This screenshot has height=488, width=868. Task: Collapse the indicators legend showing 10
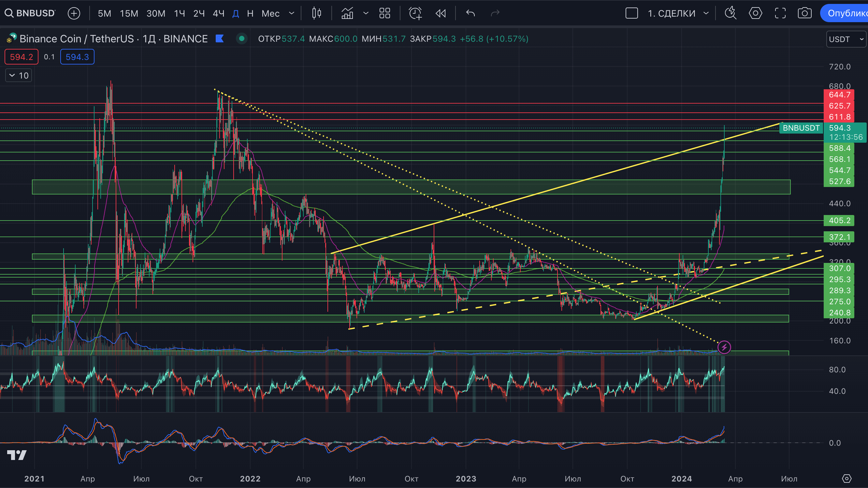(x=19, y=76)
